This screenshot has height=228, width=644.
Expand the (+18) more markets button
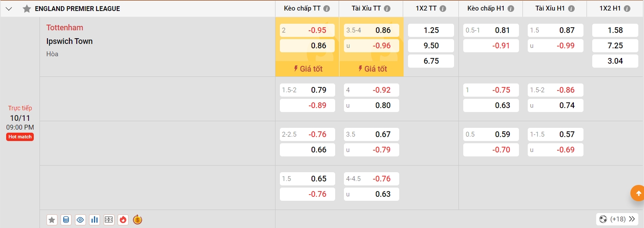click(x=617, y=219)
